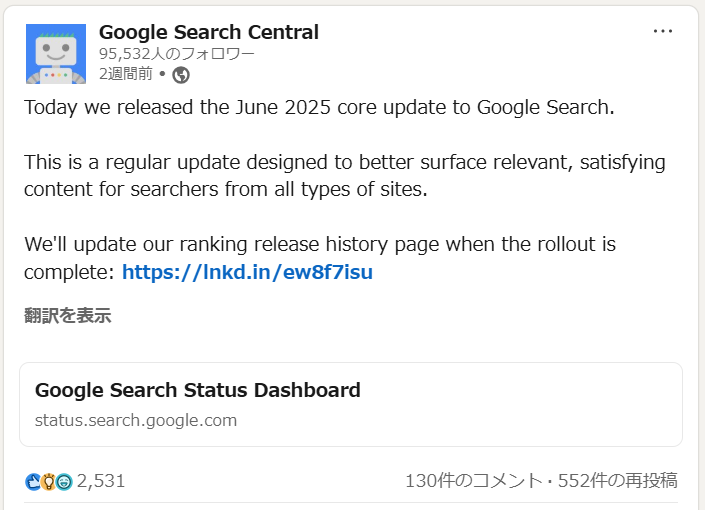
Task: Click the 'This is a regular update' paragraph
Action: coord(344,176)
